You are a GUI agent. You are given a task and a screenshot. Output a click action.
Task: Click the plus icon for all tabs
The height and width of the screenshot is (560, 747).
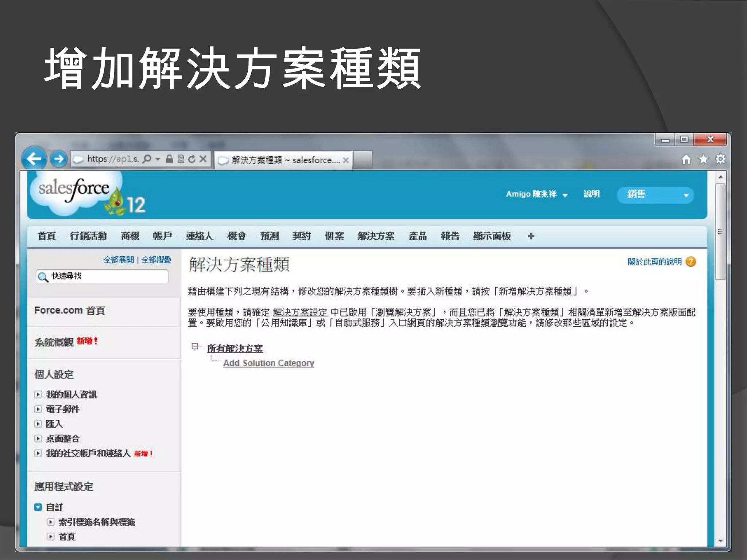[x=531, y=236]
